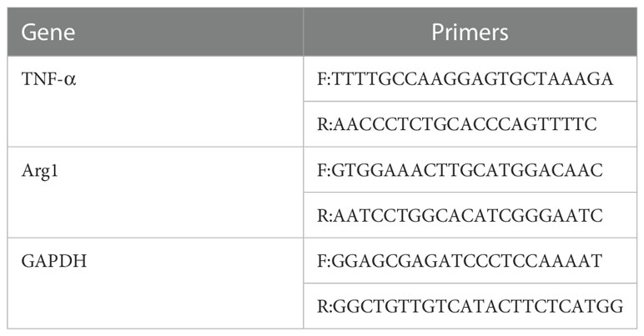This screenshot has height=336, width=644.
Task: Click the word Primers in header
Action: click(470, 32)
